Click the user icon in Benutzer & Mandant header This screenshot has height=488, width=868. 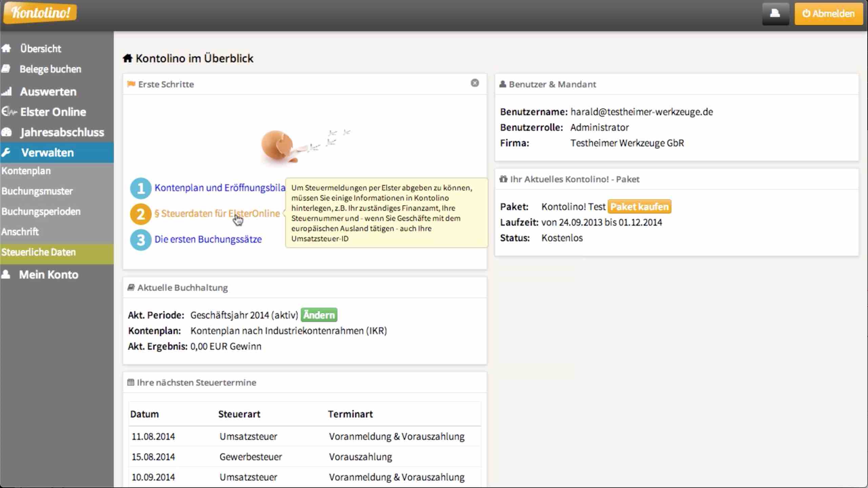[503, 84]
